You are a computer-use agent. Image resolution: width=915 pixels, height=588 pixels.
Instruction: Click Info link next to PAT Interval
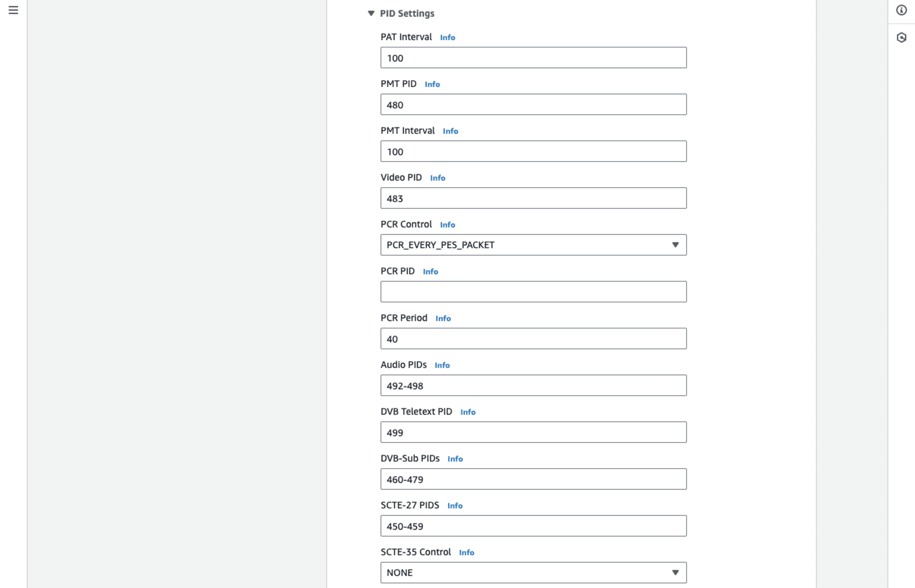(447, 38)
